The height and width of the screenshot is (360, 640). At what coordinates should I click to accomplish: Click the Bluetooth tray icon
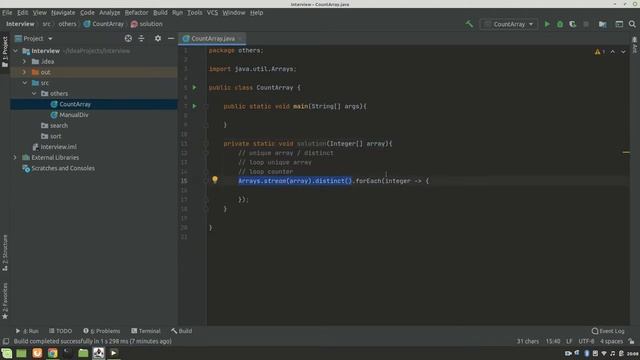click(x=587, y=353)
